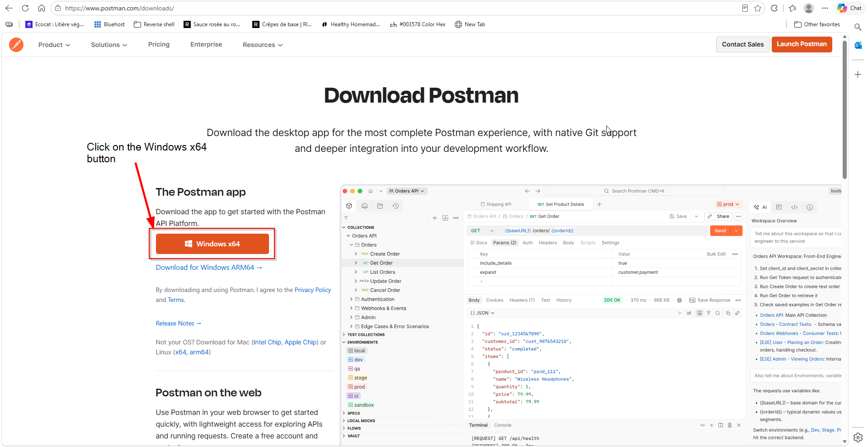Expand the Authentication folder in preview tree

(x=351, y=299)
